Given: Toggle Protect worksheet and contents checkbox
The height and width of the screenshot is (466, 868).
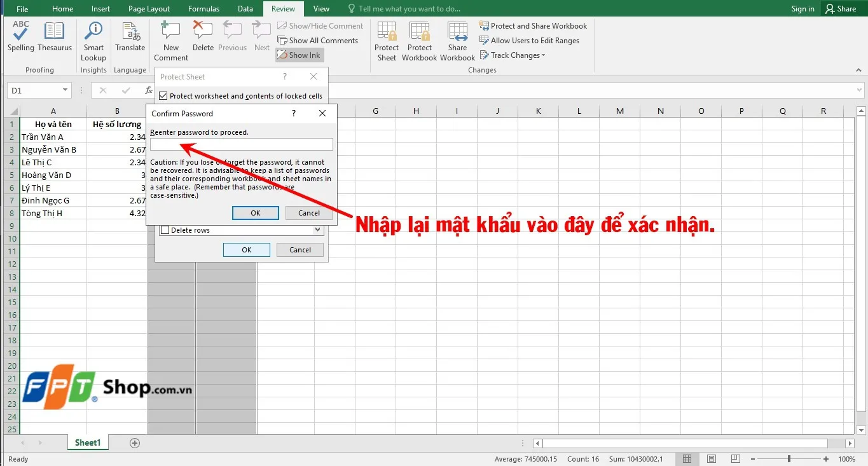Looking at the screenshot, I should 163,96.
